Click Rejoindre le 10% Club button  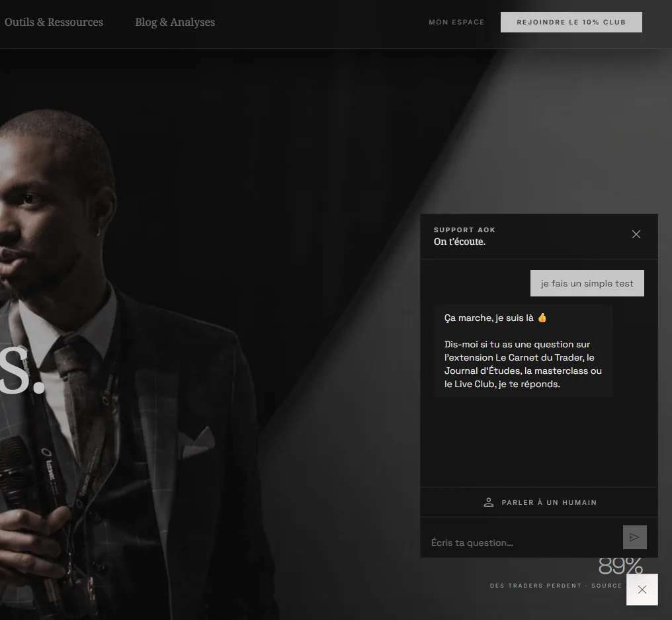571,22
